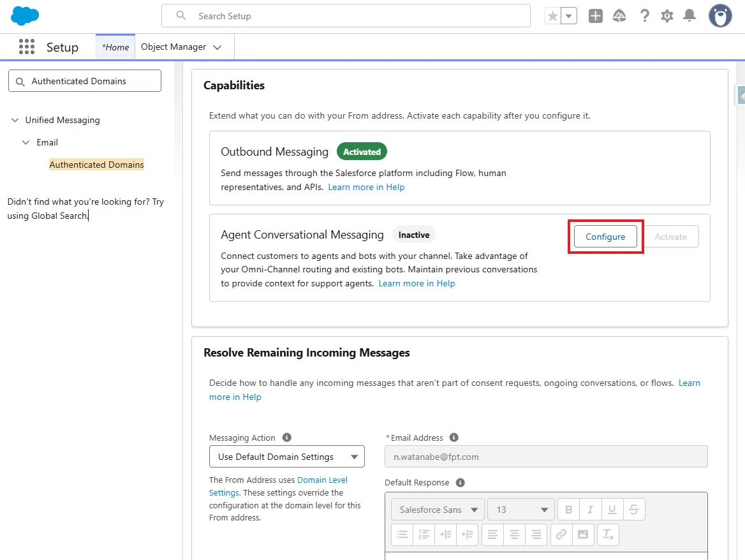745x560 pixels.
Task: Align text right in editor
Action: click(536, 535)
